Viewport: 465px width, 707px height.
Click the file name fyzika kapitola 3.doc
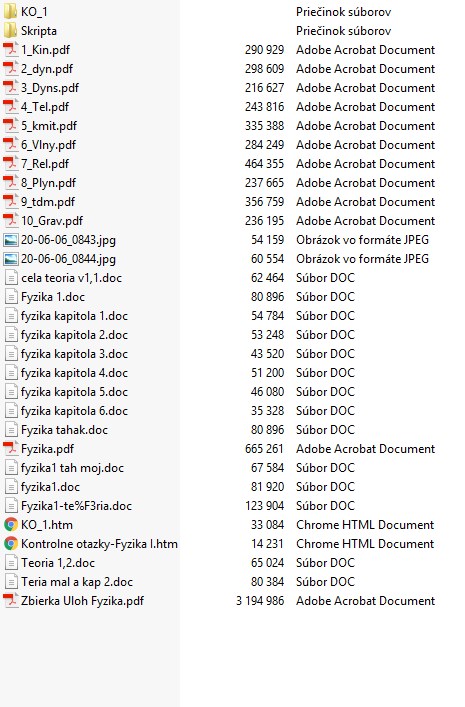click(x=74, y=354)
